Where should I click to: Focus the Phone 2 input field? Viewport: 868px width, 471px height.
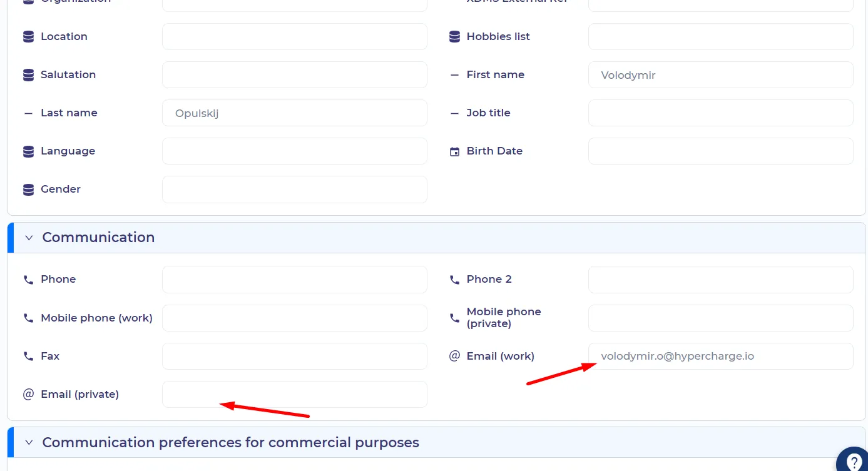(x=721, y=280)
